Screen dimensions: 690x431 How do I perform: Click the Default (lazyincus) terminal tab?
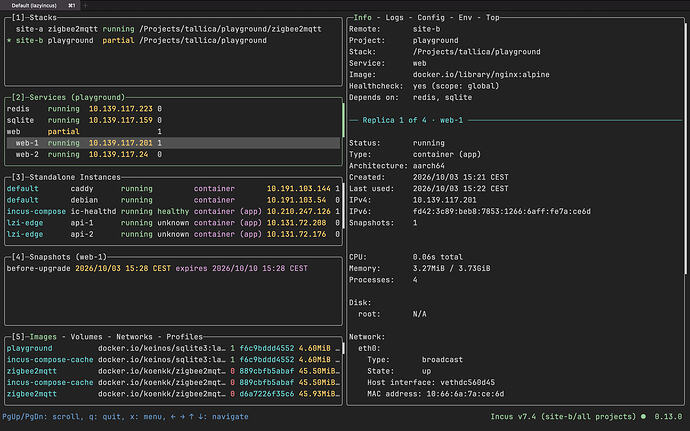(34, 5)
